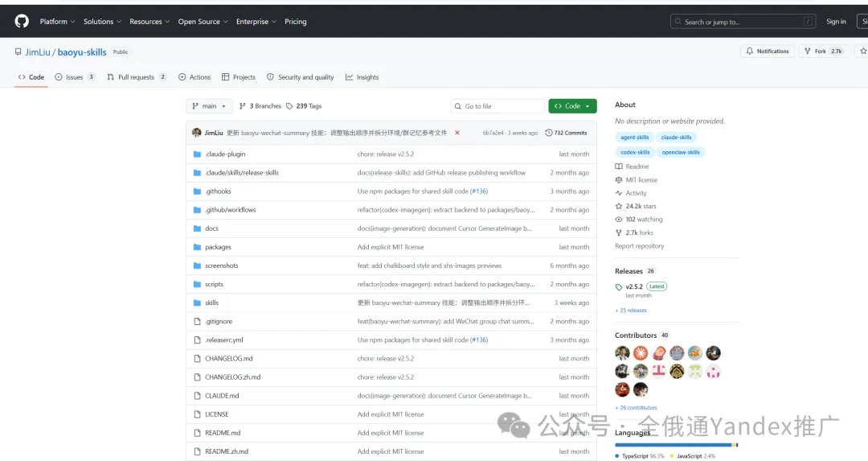Click the folder icon beside scripts
This screenshot has width=868, height=461.
click(x=197, y=284)
